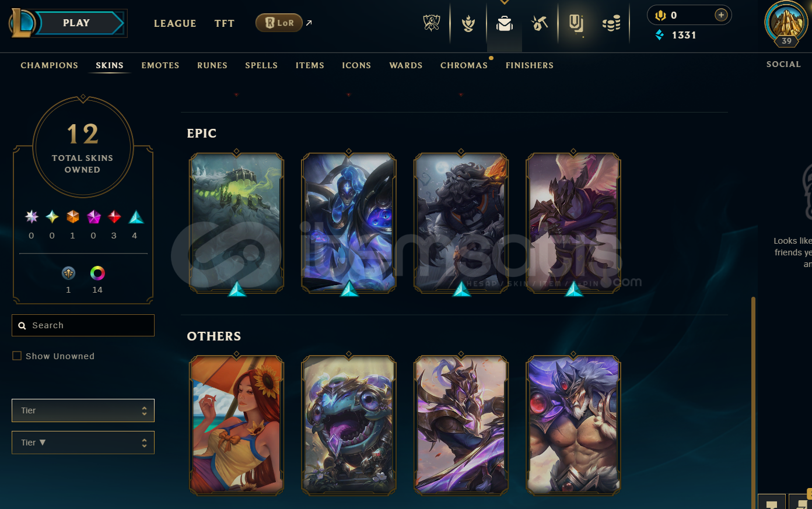
Task: Open the Loot hammer icon
Action: [x=540, y=23]
